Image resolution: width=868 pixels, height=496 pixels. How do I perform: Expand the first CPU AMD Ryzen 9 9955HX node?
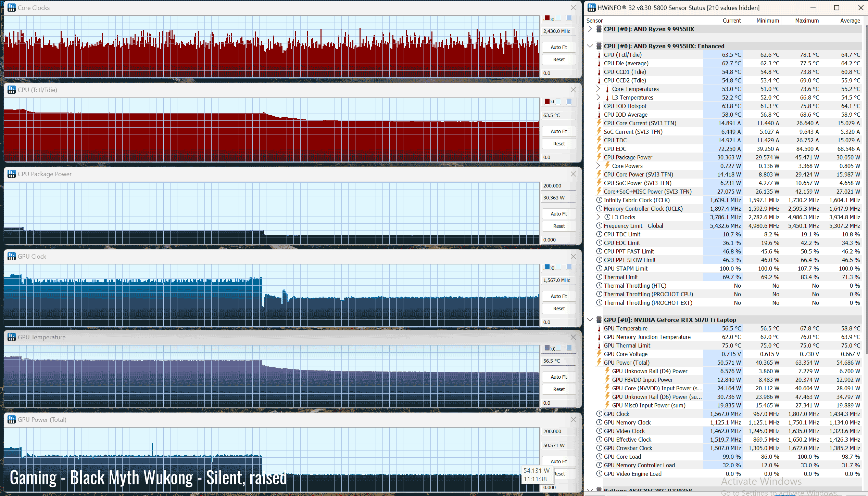pyautogui.click(x=590, y=29)
